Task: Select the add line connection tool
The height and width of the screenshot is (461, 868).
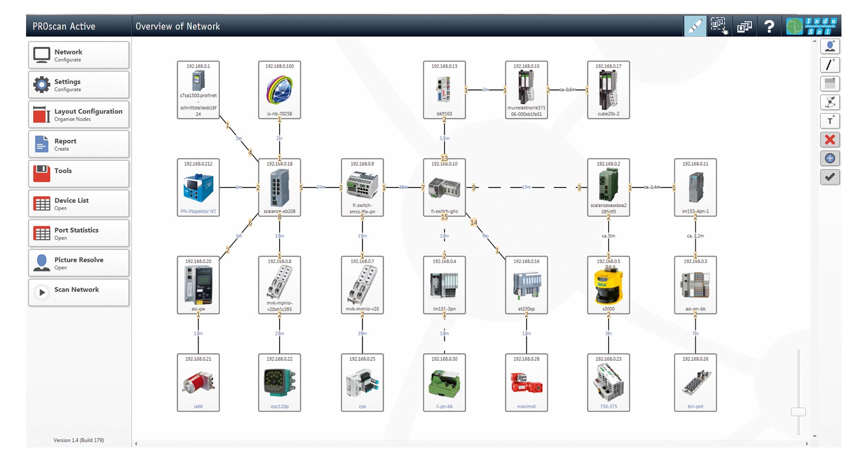Action: pos(829,65)
